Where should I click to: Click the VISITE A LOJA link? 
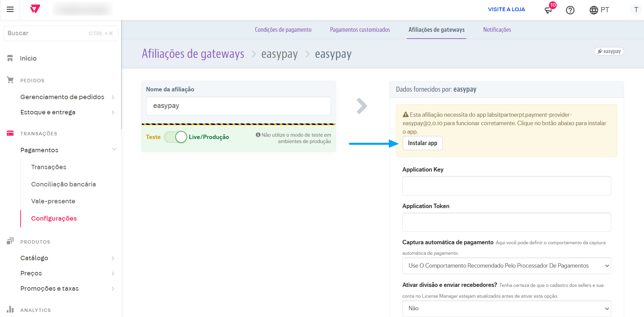(x=506, y=9)
